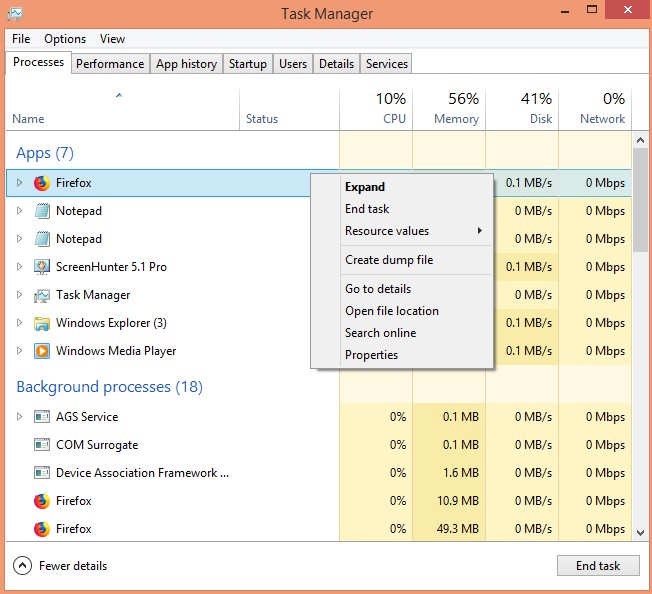
Task: Expand the Firefox app row arrow
Action: pyautogui.click(x=19, y=182)
